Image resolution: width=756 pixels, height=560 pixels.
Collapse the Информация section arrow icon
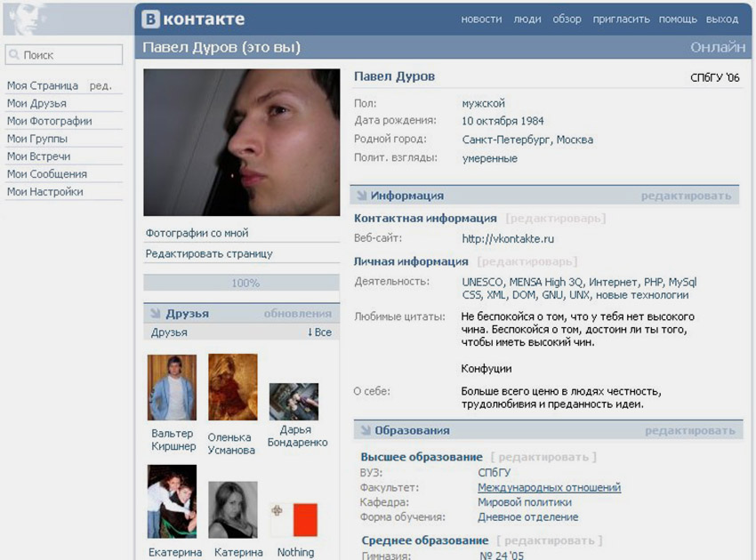pyautogui.click(x=362, y=196)
